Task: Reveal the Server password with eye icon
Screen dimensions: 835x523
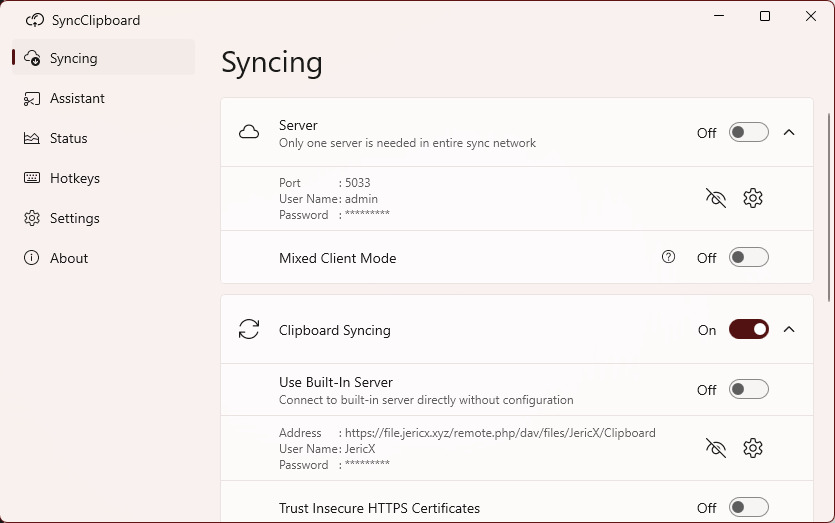Action: click(716, 198)
